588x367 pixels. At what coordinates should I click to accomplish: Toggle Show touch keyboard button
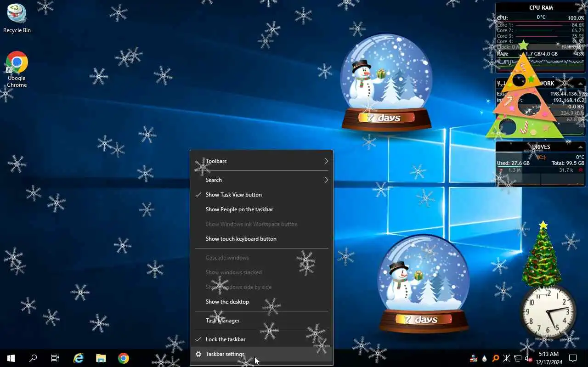pos(261,239)
